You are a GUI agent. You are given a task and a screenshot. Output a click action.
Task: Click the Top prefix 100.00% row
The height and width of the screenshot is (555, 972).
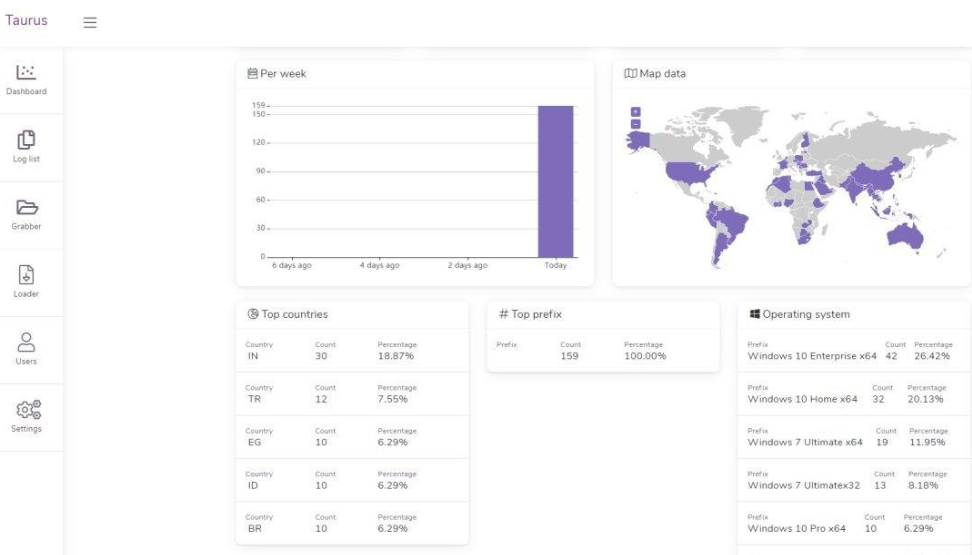point(602,350)
